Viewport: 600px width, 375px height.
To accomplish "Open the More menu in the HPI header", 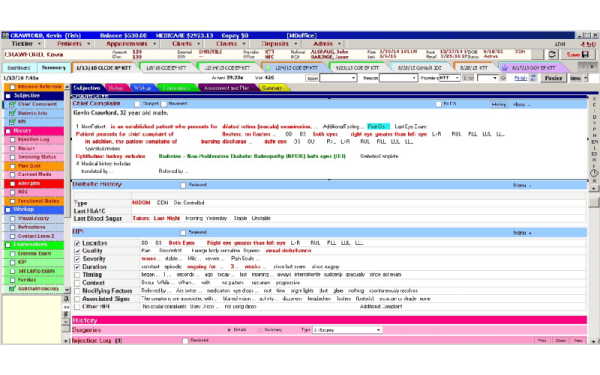I will 521,233.
